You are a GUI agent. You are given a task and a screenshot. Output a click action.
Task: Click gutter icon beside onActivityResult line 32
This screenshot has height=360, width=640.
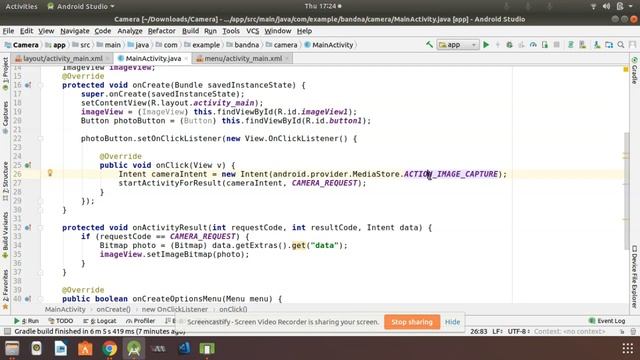point(27,228)
